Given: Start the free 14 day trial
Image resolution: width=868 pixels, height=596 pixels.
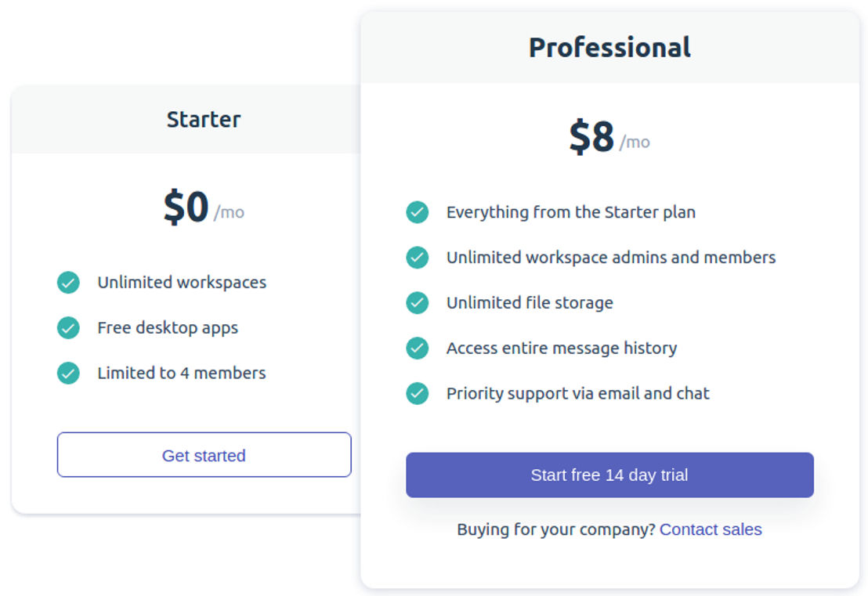Looking at the screenshot, I should (609, 475).
